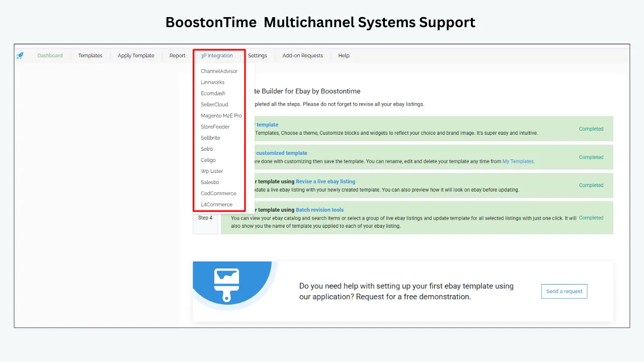This screenshot has height=362, width=644.
Task: Select ChannelAdvisor from the dropdown
Action: click(x=219, y=71)
